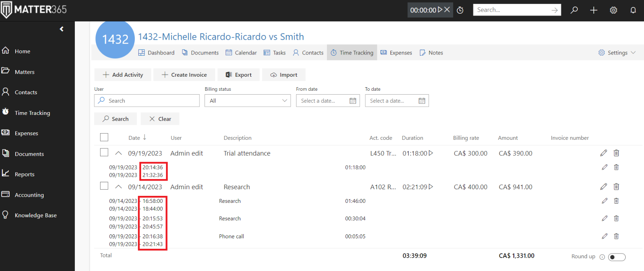Click the Import button
Viewport: 644px width, 271px height.
coord(284,75)
